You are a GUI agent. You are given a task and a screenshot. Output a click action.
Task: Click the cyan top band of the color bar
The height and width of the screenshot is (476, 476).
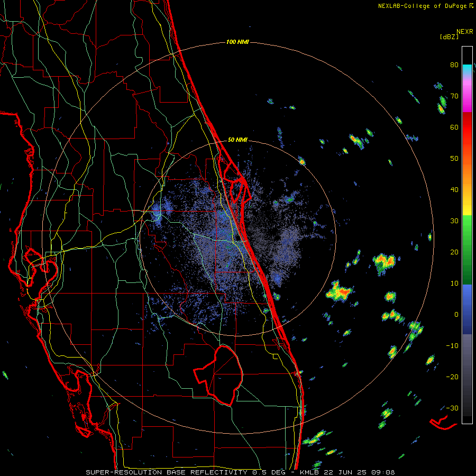467,69
